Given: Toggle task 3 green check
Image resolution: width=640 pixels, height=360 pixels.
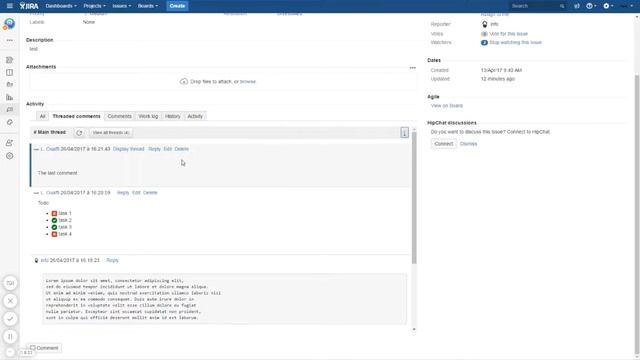Looking at the screenshot, I should 54,227.
